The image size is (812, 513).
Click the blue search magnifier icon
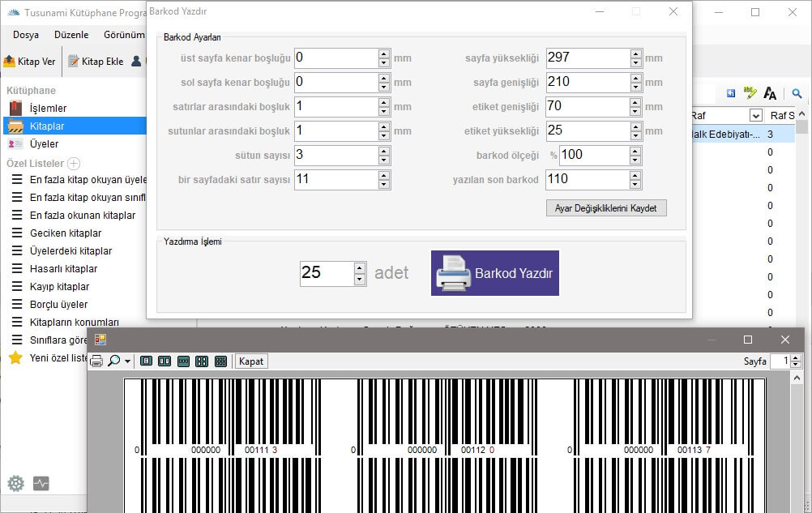pos(797,93)
